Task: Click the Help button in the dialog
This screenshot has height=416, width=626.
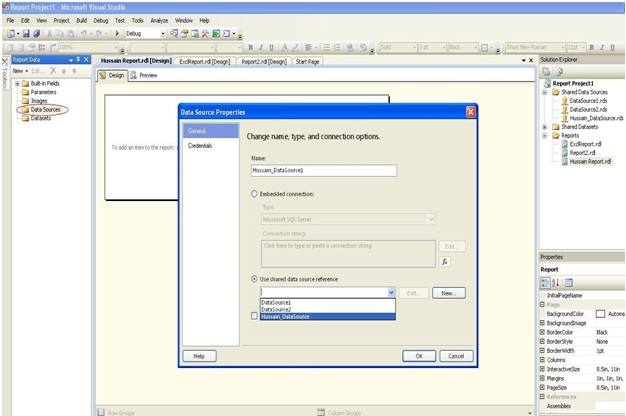Action: (x=199, y=356)
